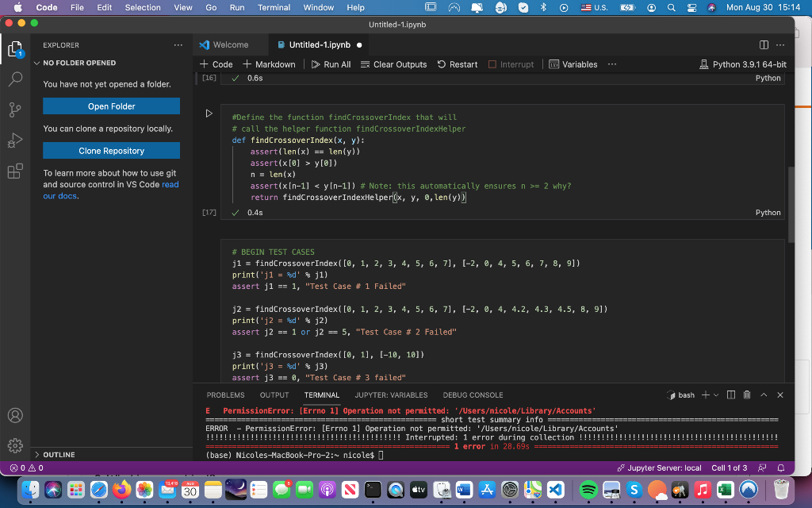The height and width of the screenshot is (508, 812).
Task: Open the Source Control view
Action: pyautogui.click(x=16, y=110)
